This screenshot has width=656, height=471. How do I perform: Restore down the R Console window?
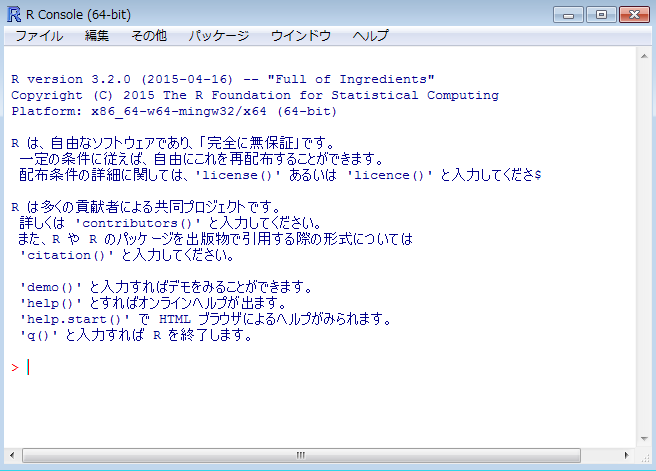pyautogui.click(x=601, y=15)
